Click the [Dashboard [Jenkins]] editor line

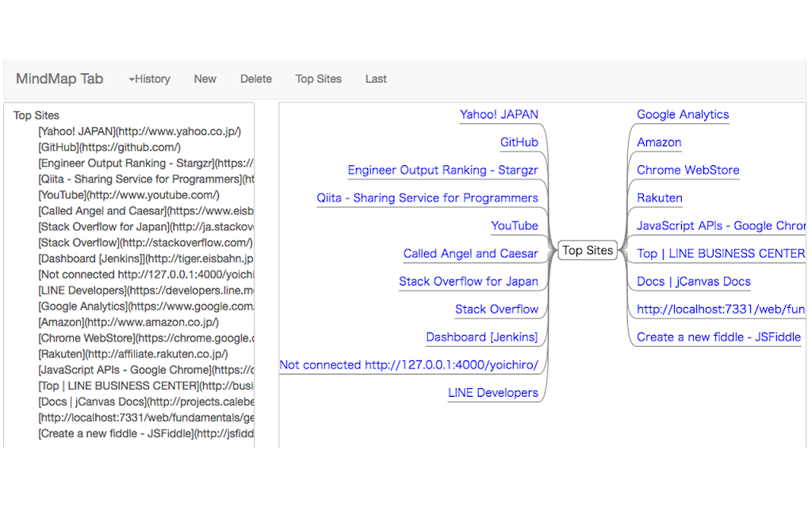tap(146, 259)
